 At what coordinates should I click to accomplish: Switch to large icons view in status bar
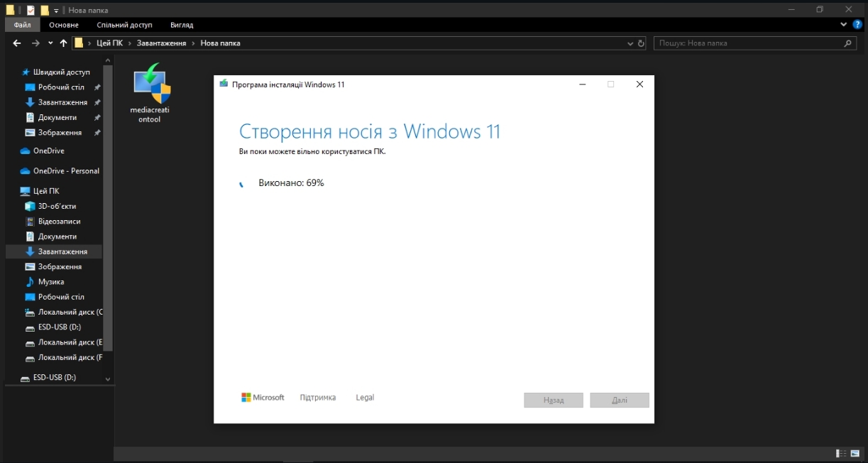point(855,453)
